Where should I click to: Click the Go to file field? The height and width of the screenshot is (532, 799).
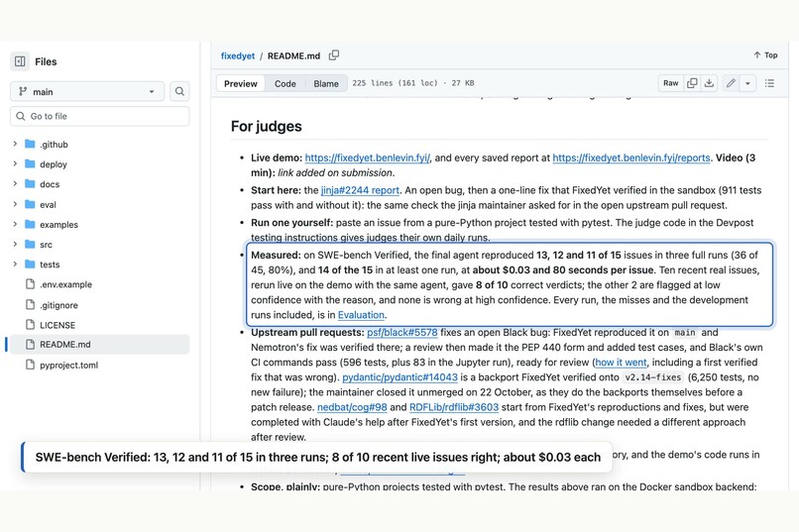point(100,116)
